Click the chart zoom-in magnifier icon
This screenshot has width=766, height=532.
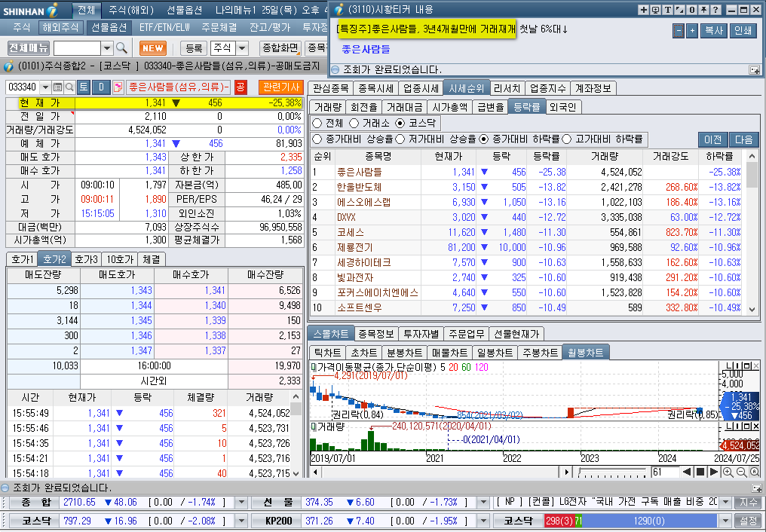tap(728, 472)
